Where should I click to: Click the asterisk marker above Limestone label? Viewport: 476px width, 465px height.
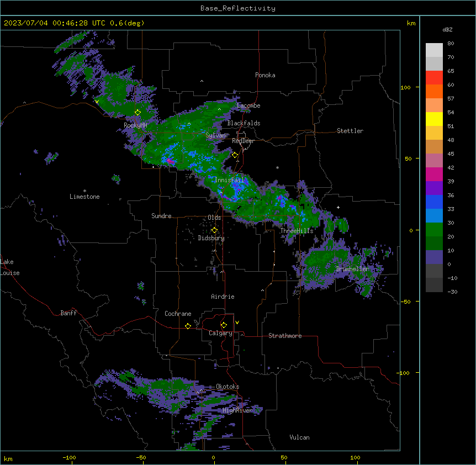point(84,191)
